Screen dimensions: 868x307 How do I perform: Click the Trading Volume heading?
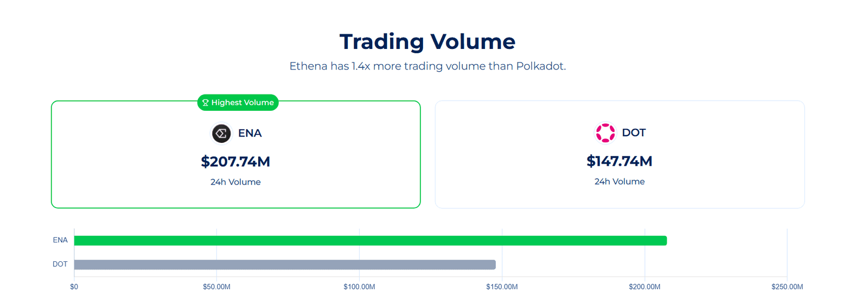(x=427, y=42)
